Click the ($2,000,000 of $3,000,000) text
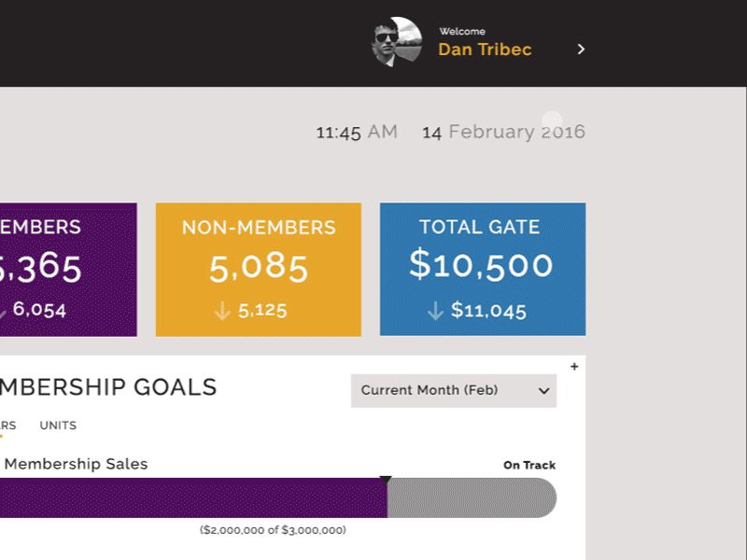This screenshot has width=747, height=560. (x=272, y=528)
